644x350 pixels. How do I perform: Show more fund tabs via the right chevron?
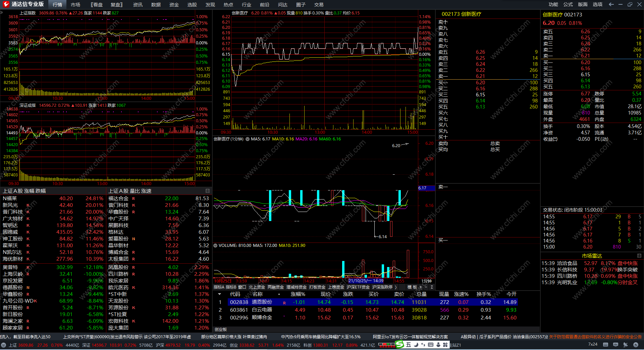point(396,287)
